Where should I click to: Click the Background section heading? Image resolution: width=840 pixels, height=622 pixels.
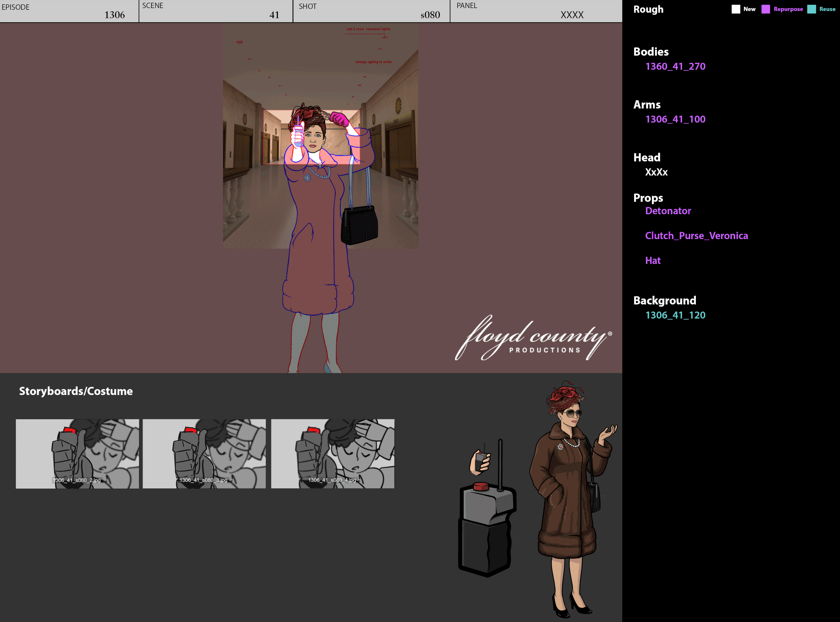click(x=665, y=301)
